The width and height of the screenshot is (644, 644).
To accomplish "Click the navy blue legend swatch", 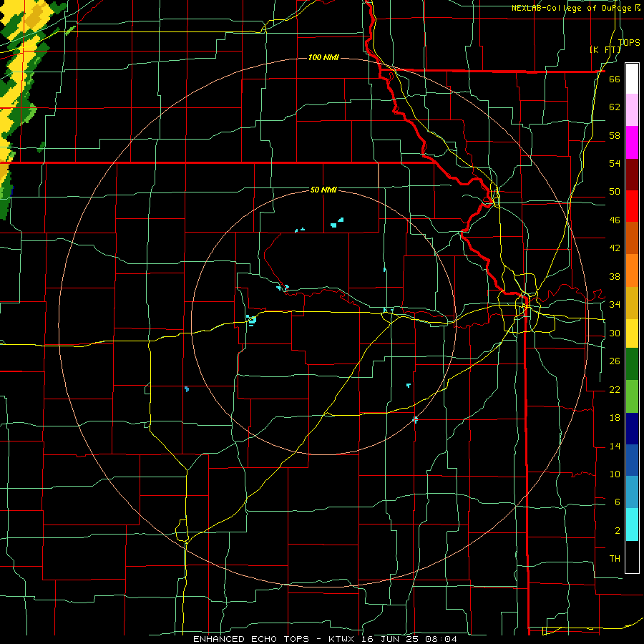I will (x=632, y=429).
